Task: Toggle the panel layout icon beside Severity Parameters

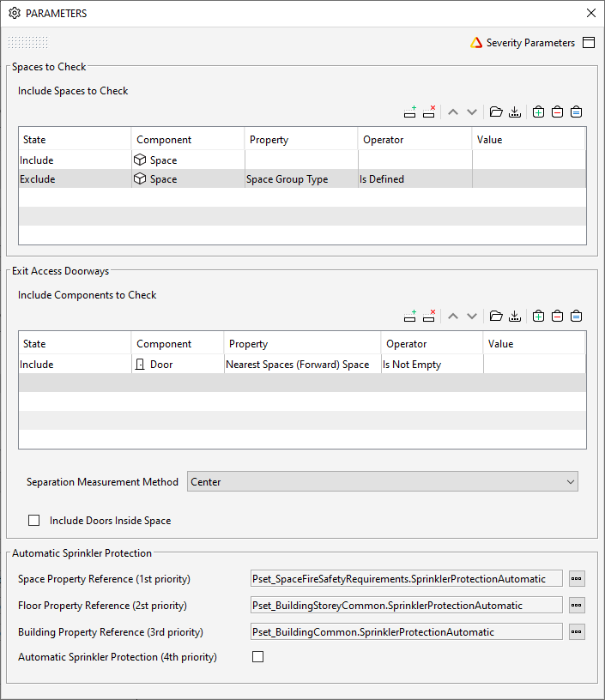Action: pos(589,43)
